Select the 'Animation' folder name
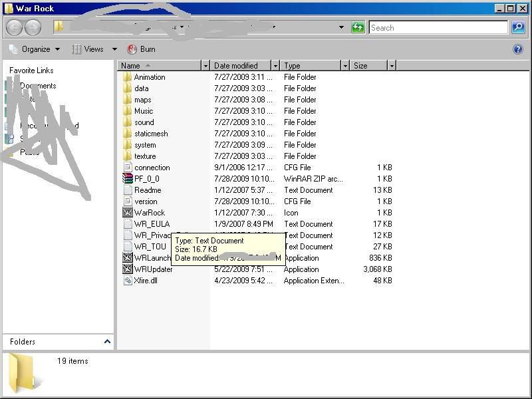The image size is (532, 399). [150, 77]
